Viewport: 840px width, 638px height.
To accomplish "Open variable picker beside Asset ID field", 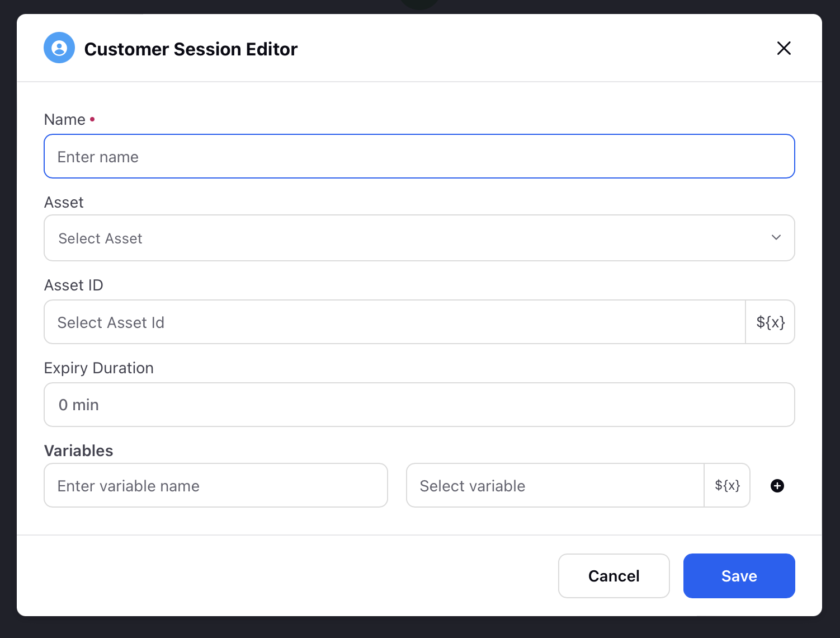I will 771,322.
